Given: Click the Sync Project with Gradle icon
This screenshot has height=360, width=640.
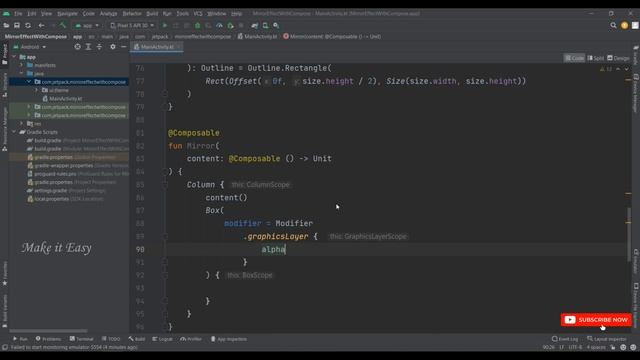Looking at the screenshot, I should click(255, 25).
